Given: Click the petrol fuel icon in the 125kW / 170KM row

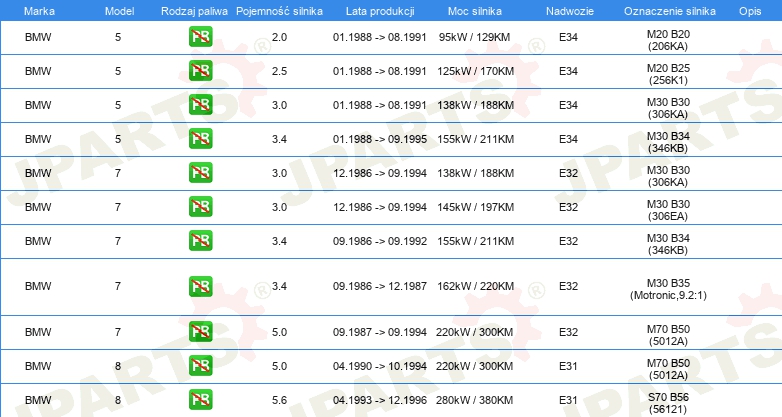Looking at the screenshot, I should 200,71.
